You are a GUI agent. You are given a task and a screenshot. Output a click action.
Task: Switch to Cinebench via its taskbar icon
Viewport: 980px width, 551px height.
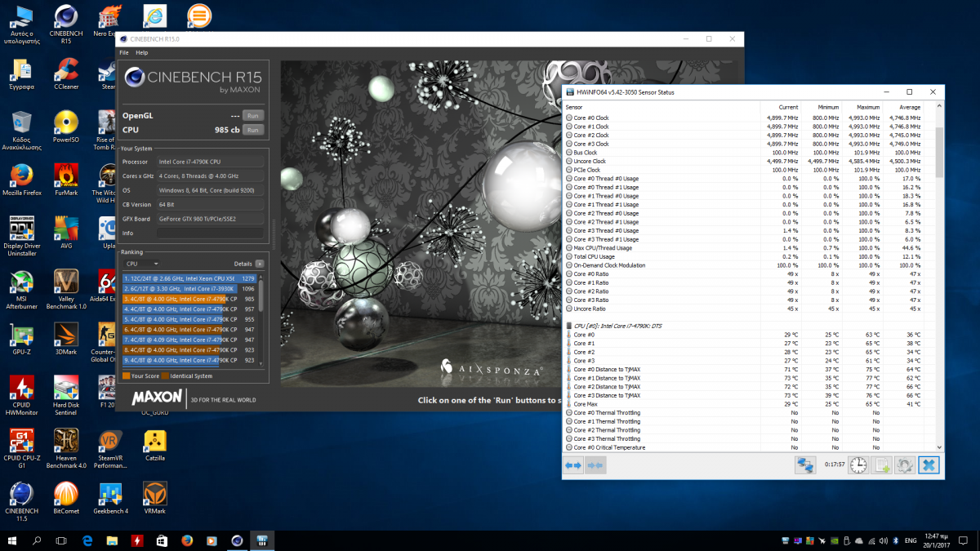pos(237,540)
